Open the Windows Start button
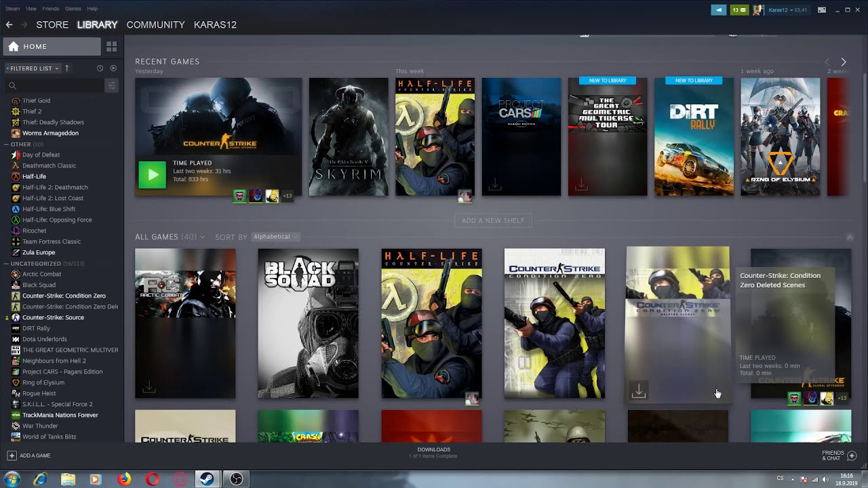Image resolution: width=868 pixels, height=488 pixels. [x=12, y=479]
